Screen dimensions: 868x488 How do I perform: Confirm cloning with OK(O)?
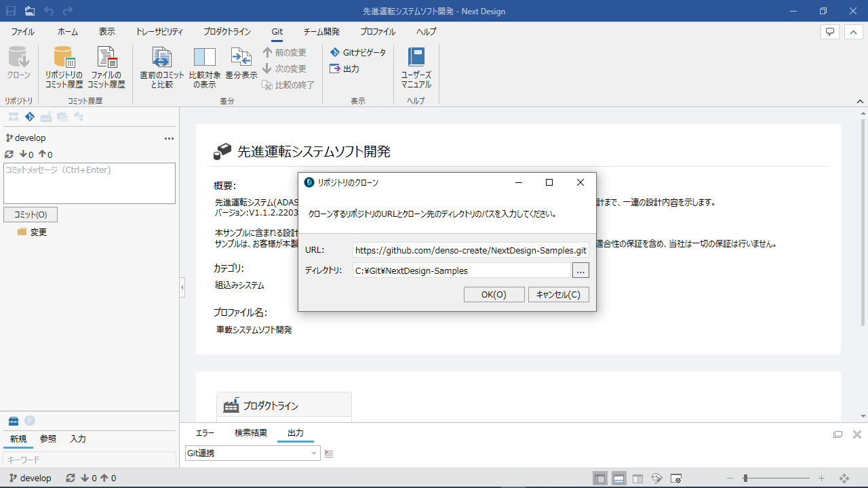click(494, 294)
